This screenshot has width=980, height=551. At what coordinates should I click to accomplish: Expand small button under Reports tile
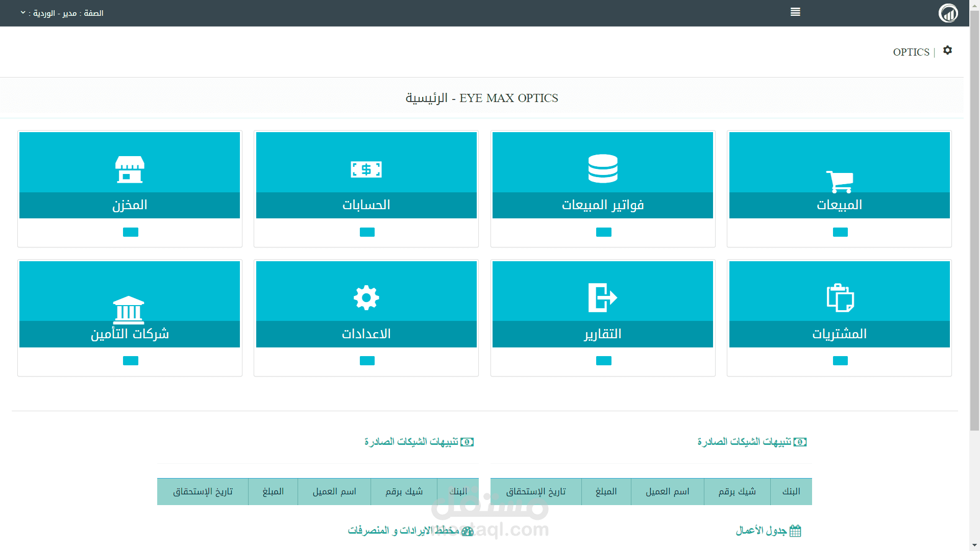click(x=603, y=361)
